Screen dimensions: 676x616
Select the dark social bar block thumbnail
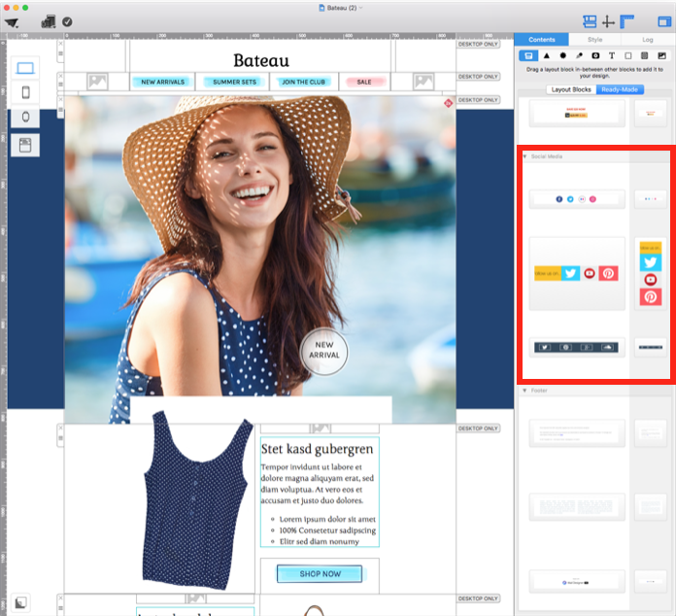pyautogui.click(x=577, y=347)
